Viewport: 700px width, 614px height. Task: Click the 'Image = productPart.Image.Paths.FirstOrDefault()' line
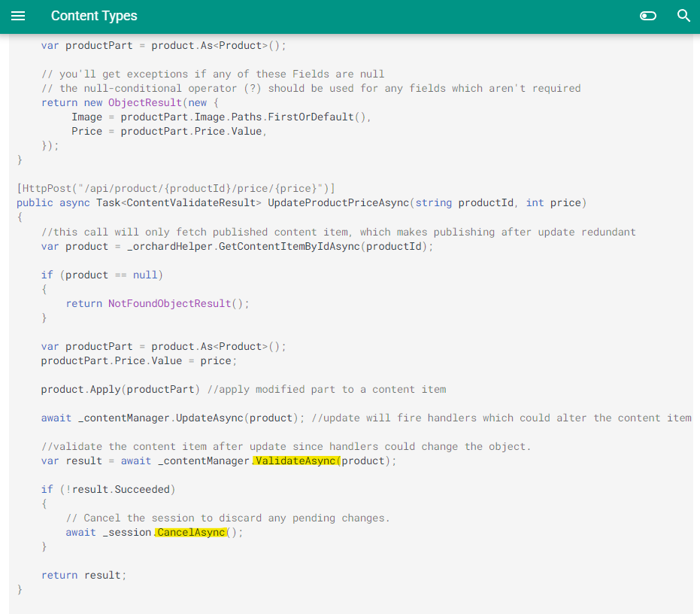pyautogui.click(x=221, y=117)
